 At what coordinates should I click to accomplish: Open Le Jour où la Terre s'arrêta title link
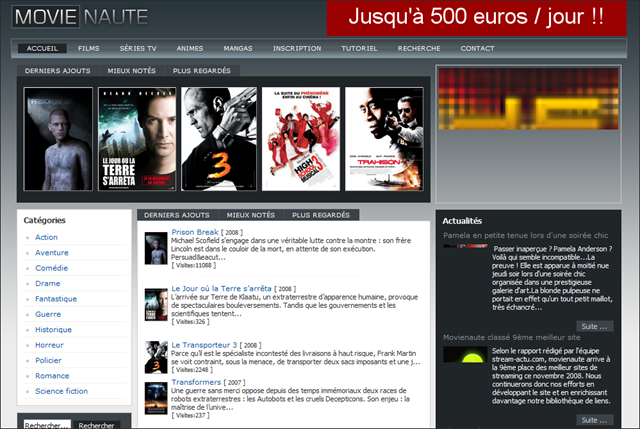[x=221, y=288]
